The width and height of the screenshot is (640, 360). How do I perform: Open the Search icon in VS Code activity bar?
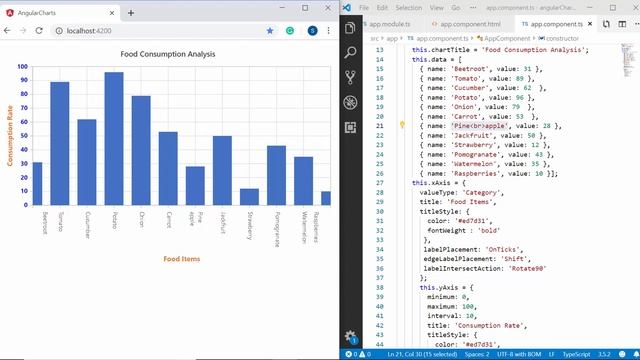pos(350,52)
